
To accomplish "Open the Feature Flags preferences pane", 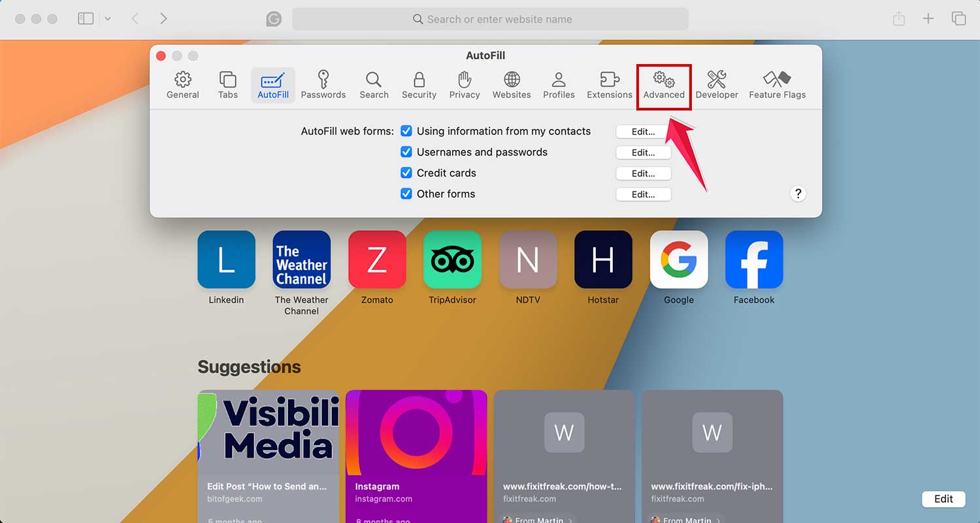I will 777,84.
